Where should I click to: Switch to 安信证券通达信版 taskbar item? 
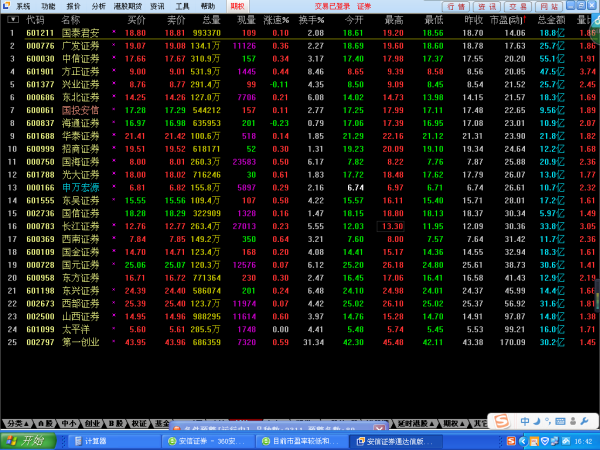(x=396, y=442)
